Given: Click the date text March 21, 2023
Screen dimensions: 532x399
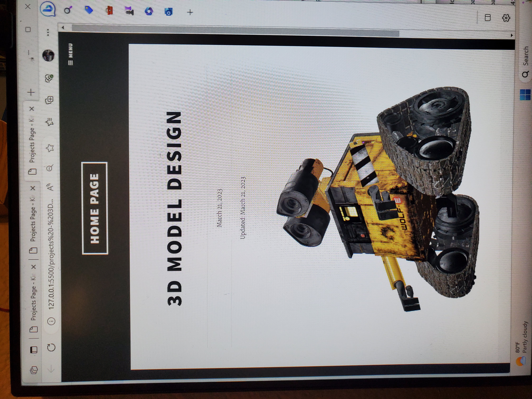Looking at the screenshot, I should pos(219,208).
